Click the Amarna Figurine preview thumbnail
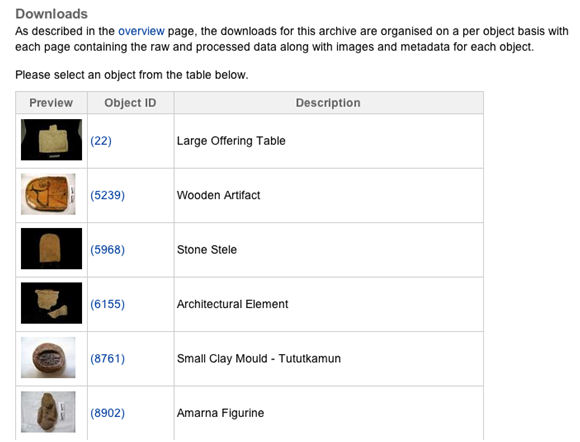Viewport: 580px width, 442px height. click(x=48, y=412)
